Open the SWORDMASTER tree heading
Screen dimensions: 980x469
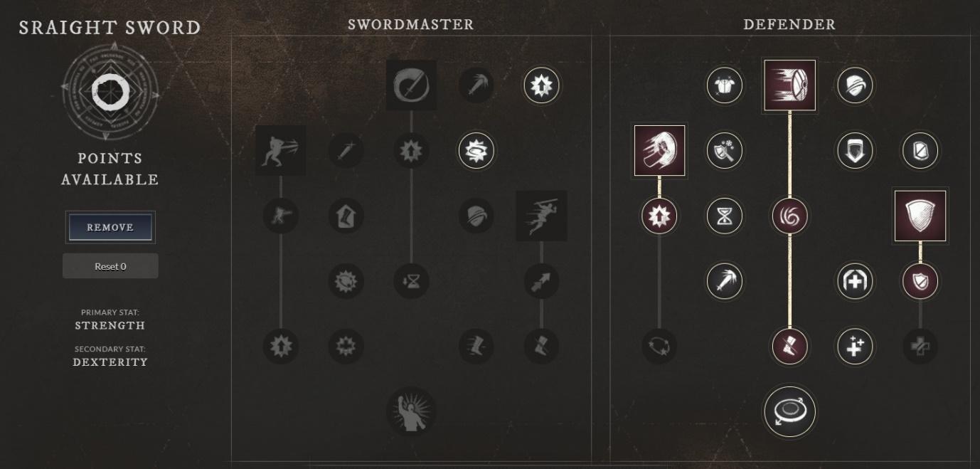click(411, 24)
